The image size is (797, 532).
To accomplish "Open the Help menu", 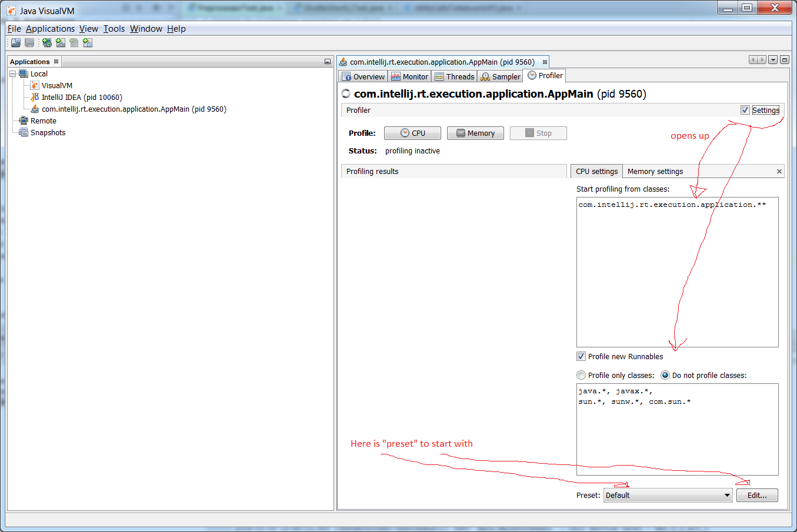I will point(176,28).
